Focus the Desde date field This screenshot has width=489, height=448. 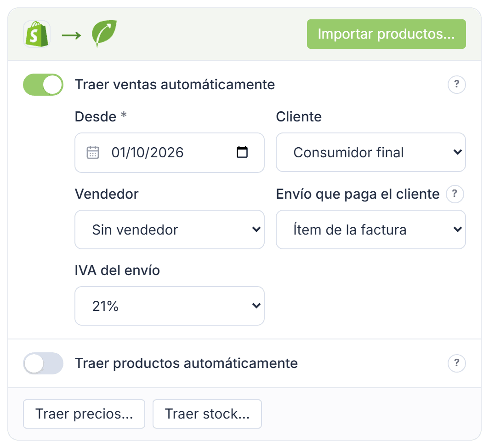(x=170, y=153)
